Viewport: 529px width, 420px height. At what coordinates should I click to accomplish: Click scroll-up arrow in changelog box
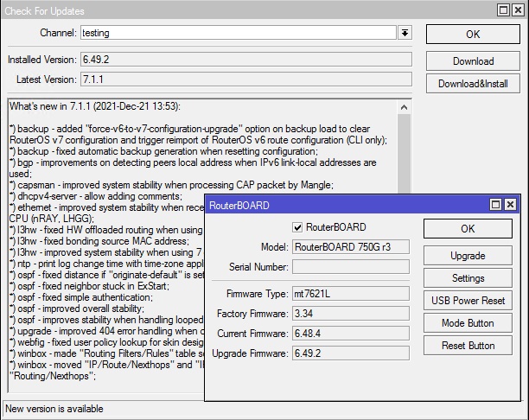pyautogui.click(x=404, y=107)
